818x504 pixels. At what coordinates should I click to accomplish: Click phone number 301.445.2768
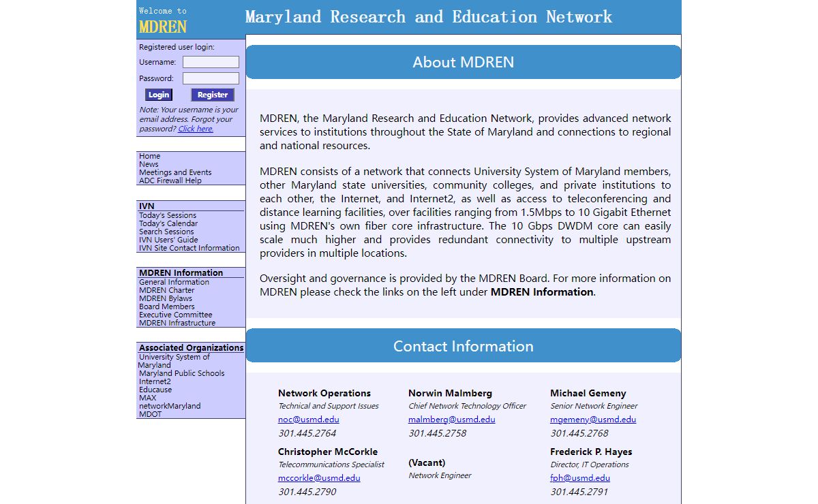point(579,433)
